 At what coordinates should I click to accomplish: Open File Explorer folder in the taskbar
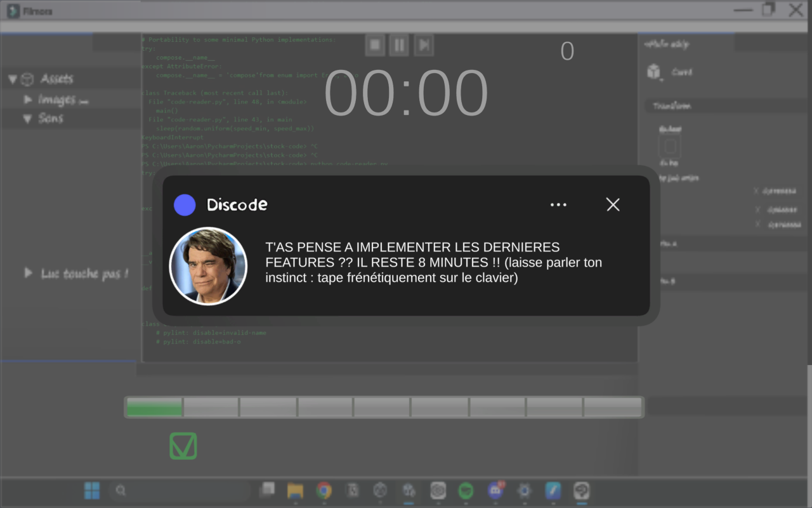point(295,490)
